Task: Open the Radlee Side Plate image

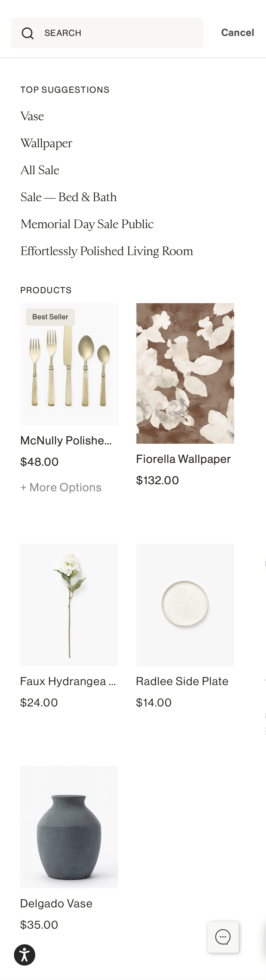Action: (185, 604)
